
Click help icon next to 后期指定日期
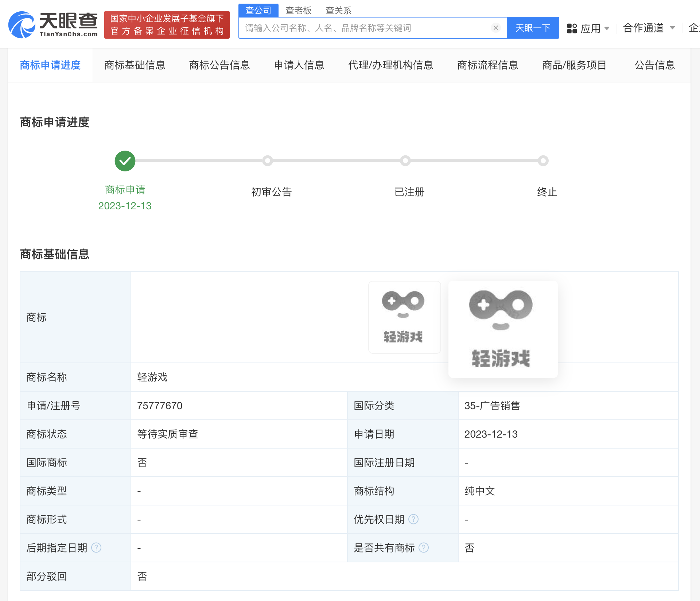(x=96, y=547)
